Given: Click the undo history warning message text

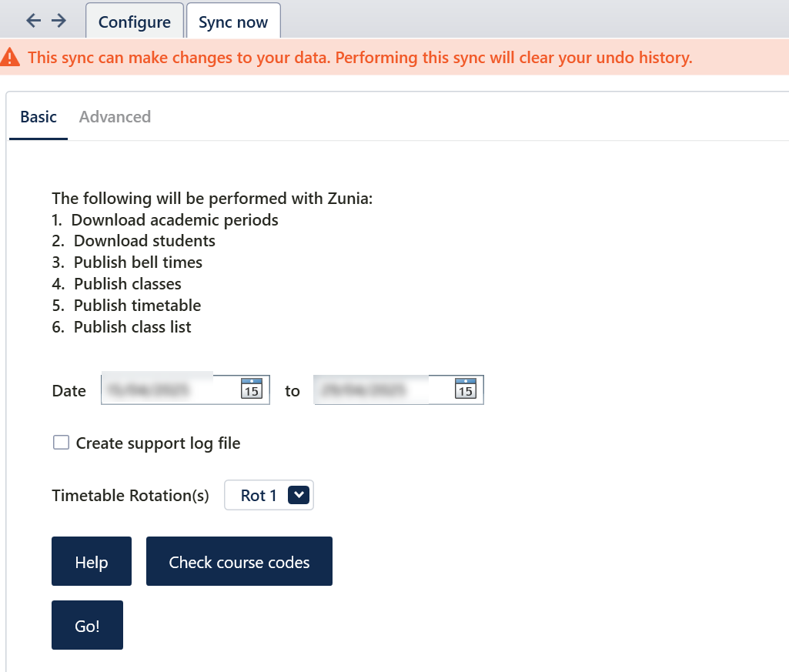Looking at the screenshot, I should [x=360, y=58].
